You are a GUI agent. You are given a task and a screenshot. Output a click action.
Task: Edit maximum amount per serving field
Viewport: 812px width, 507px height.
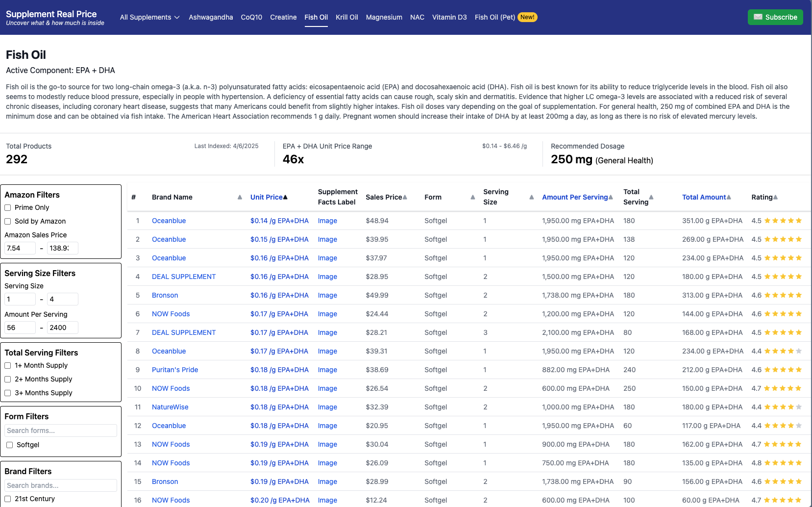pos(63,328)
